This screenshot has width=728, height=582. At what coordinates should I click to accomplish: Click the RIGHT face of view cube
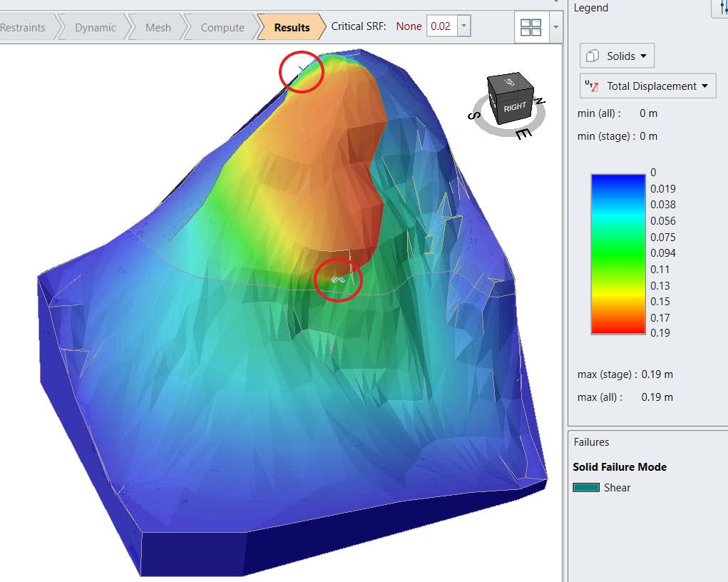(x=513, y=107)
